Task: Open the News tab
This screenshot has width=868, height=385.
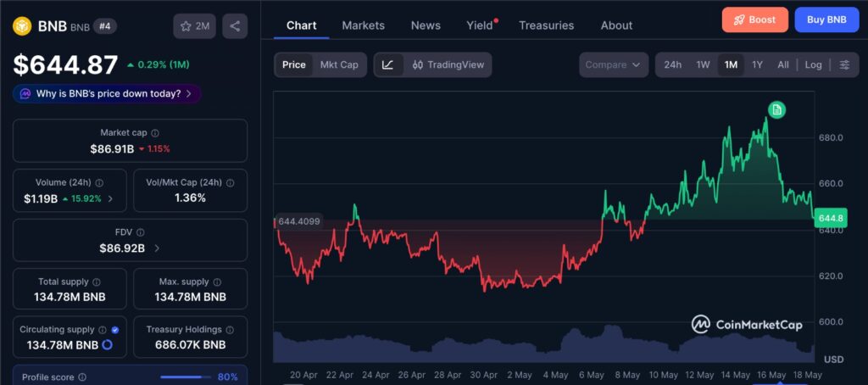Action: 426,25
